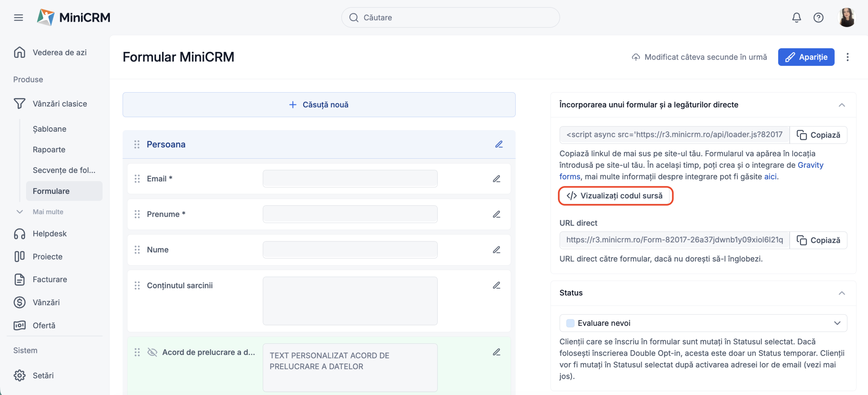Viewport: 868px width, 395px height.
Task: Click into the Căutare search field
Action: click(450, 18)
